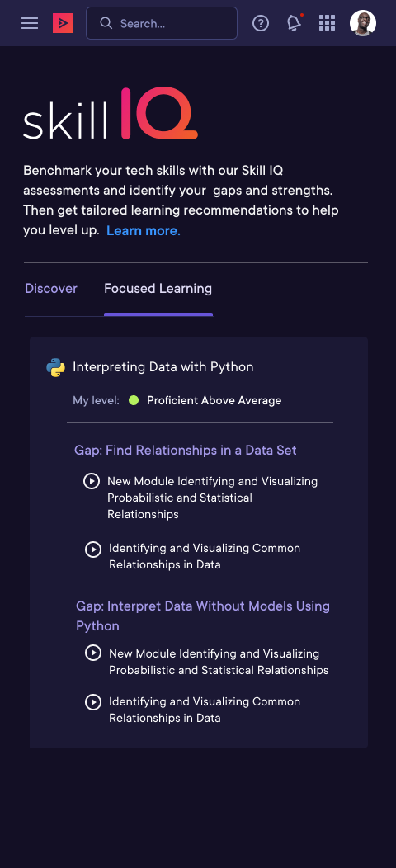The width and height of the screenshot is (396, 868).
Task: Play first module under Interpret Data gap
Action: (93, 653)
